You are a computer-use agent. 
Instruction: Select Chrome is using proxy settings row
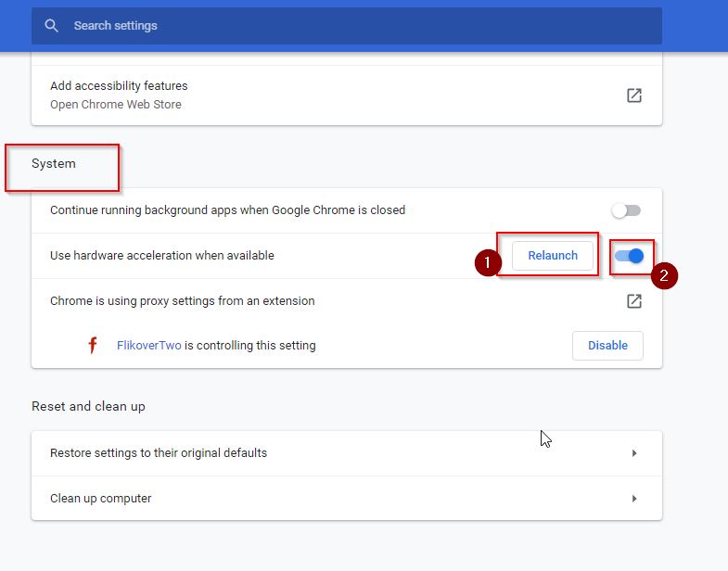[x=346, y=301]
